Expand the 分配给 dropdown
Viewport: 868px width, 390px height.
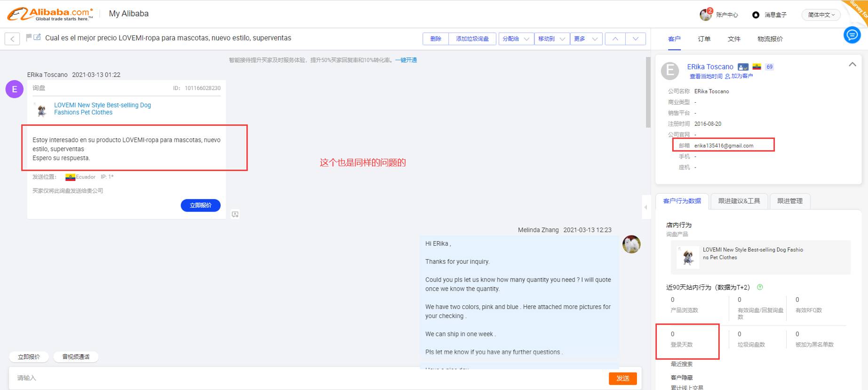[x=516, y=39]
